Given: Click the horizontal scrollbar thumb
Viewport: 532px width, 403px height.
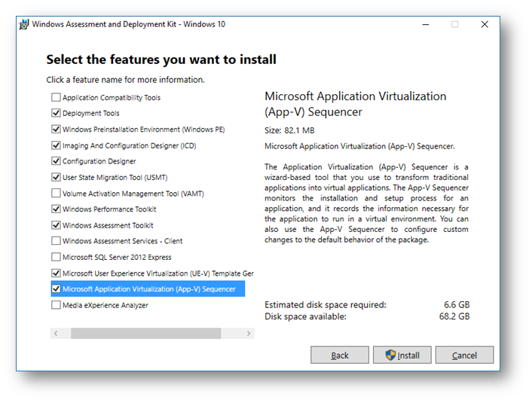Looking at the screenshot, I should [x=146, y=334].
